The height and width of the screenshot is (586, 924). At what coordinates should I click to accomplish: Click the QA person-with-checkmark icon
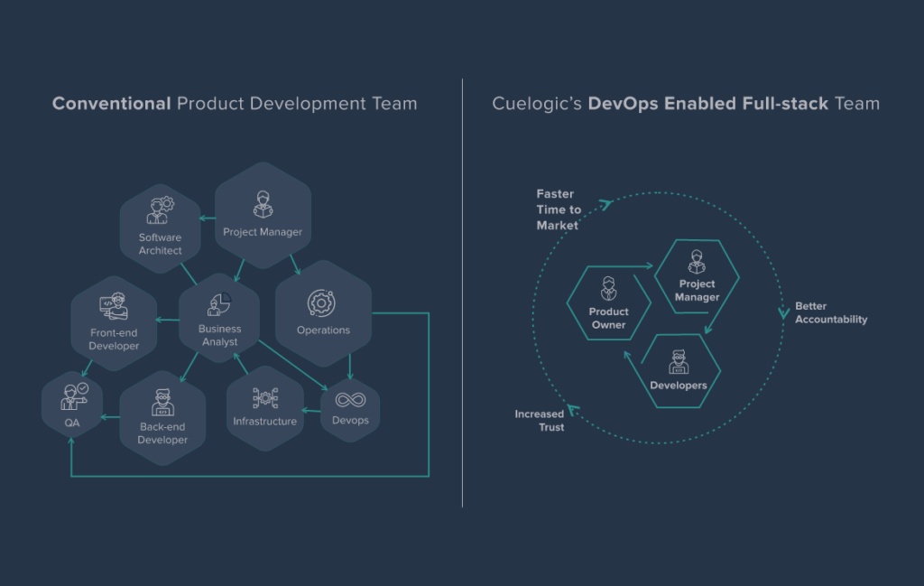click(74, 396)
